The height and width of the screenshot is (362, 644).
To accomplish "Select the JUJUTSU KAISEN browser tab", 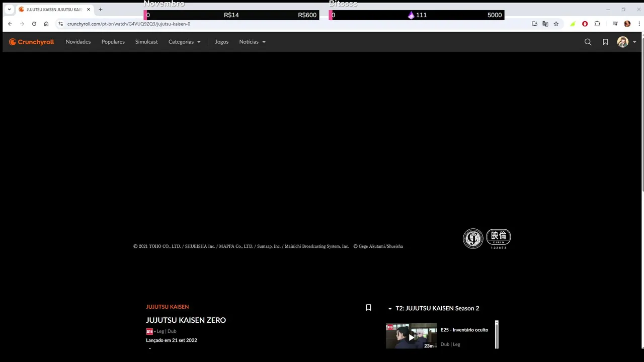I will tap(54, 9).
